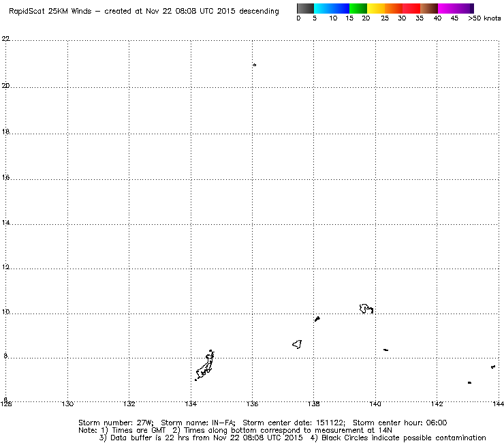This screenshot has width=504, height=443.
Task: Click the 'Times are GMT' note
Action: (138, 430)
